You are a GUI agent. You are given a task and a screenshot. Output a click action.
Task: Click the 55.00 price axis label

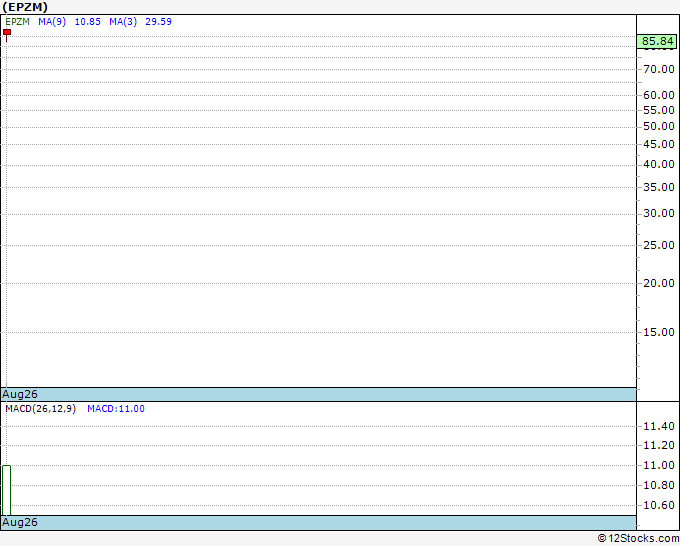[x=659, y=110]
